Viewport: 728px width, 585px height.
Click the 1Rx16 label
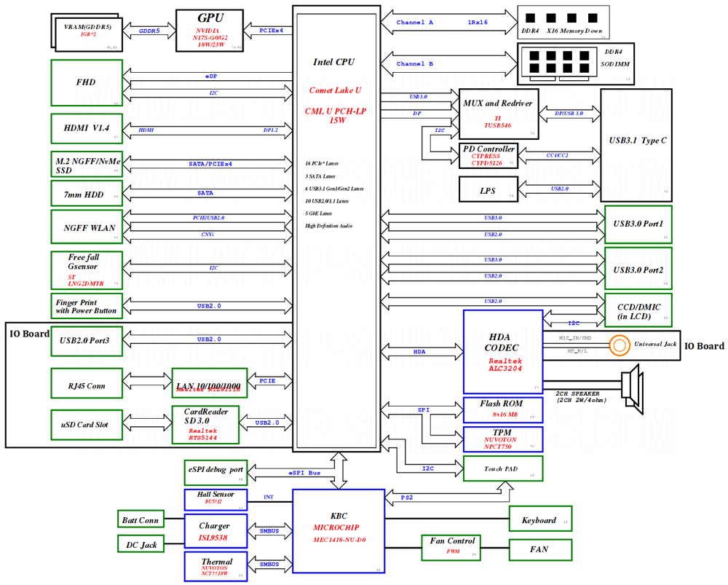[478, 23]
